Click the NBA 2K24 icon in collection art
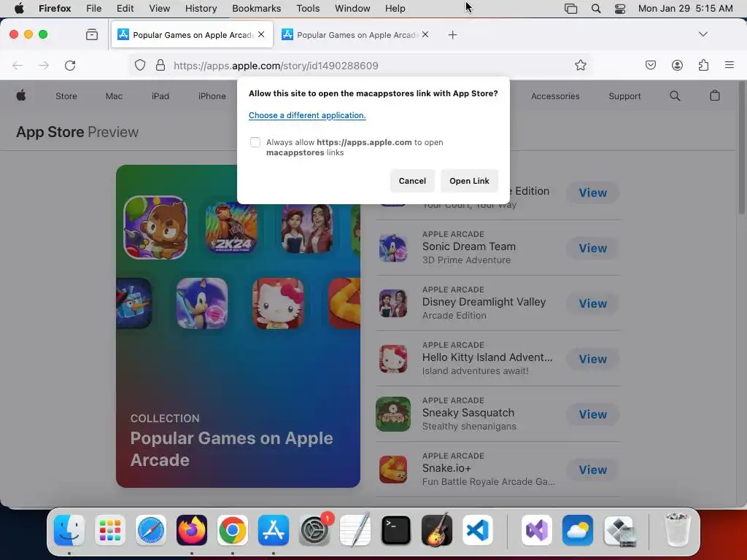Viewport: 747px width, 560px height. (x=231, y=227)
